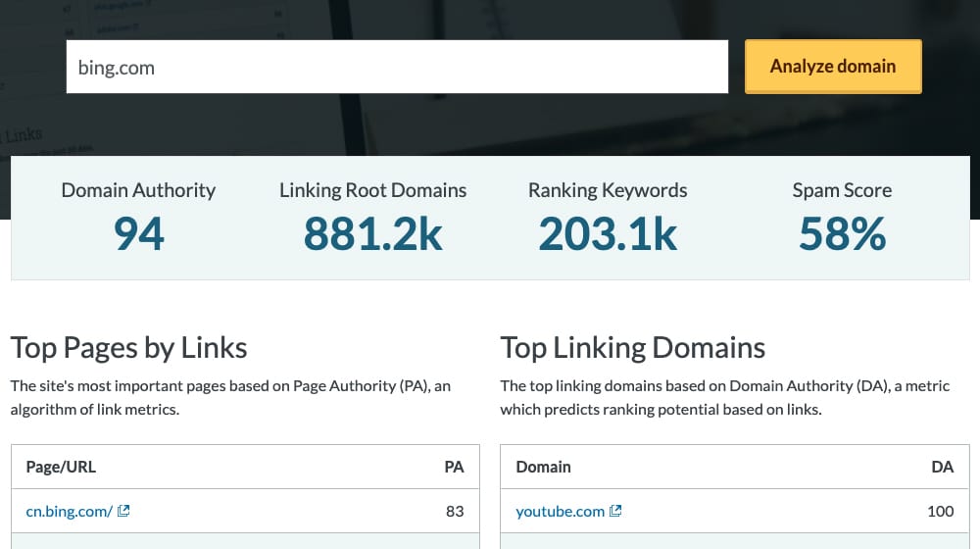Image resolution: width=980 pixels, height=549 pixels.
Task: Click the Linking Root Domains label
Action: 373,190
